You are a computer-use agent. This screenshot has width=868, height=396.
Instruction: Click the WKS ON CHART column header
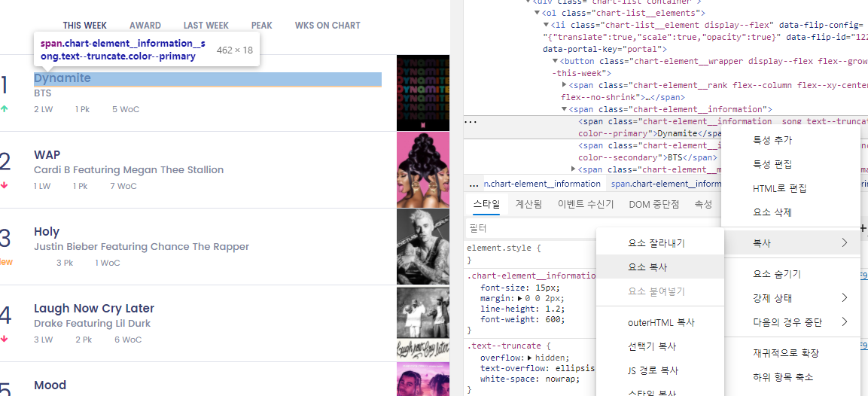pyautogui.click(x=327, y=26)
